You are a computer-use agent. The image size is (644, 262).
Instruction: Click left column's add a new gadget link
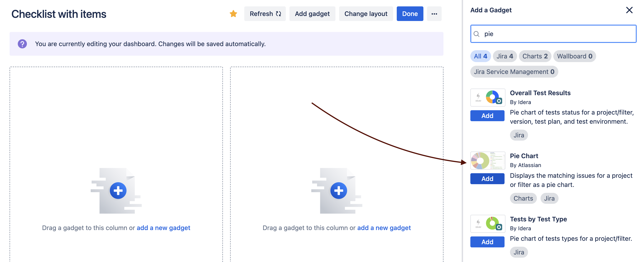click(x=163, y=228)
